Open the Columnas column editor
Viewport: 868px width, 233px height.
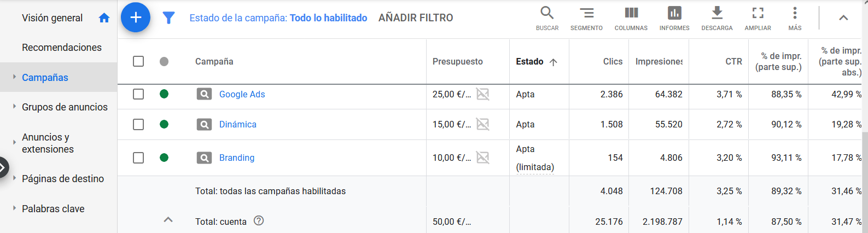click(631, 18)
